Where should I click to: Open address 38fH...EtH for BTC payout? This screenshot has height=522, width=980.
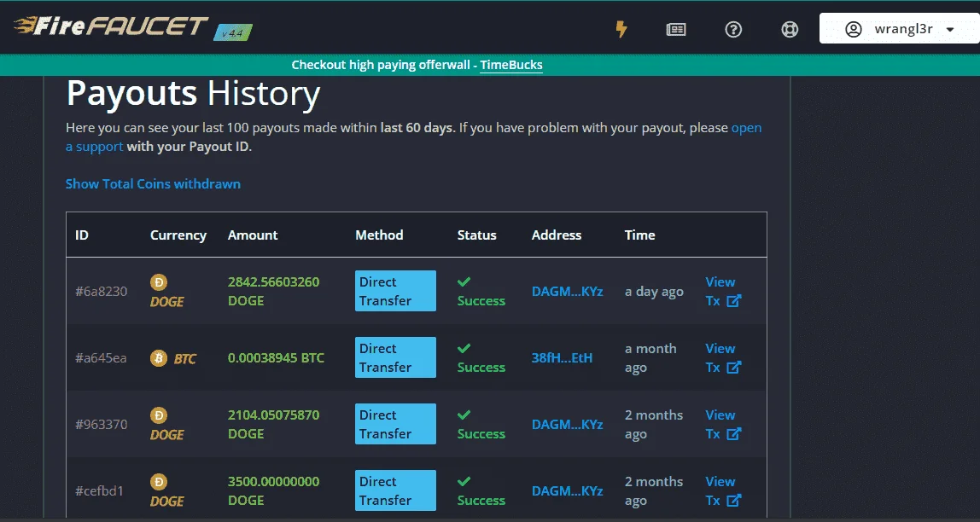pos(562,358)
